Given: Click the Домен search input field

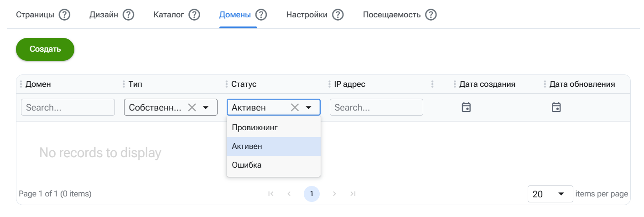Looking at the screenshot, I should 68,107.
